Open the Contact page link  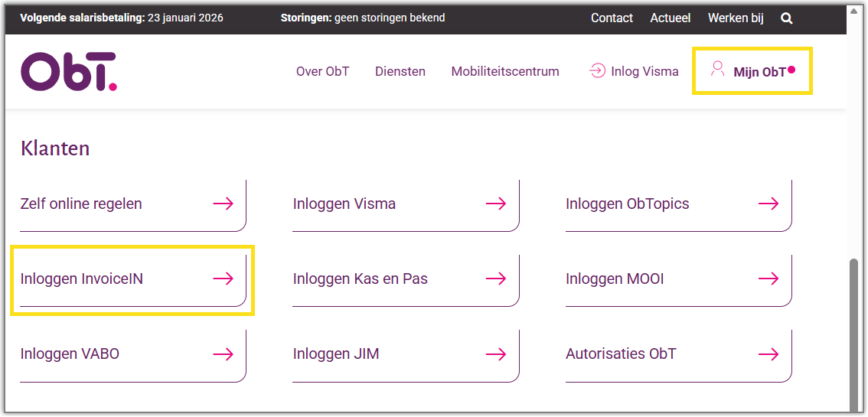pyautogui.click(x=612, y=18)
